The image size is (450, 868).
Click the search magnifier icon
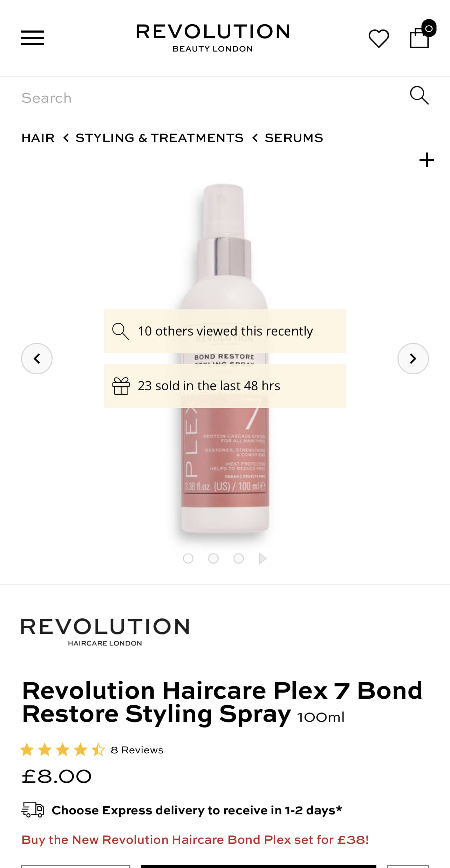click(419, 95)
